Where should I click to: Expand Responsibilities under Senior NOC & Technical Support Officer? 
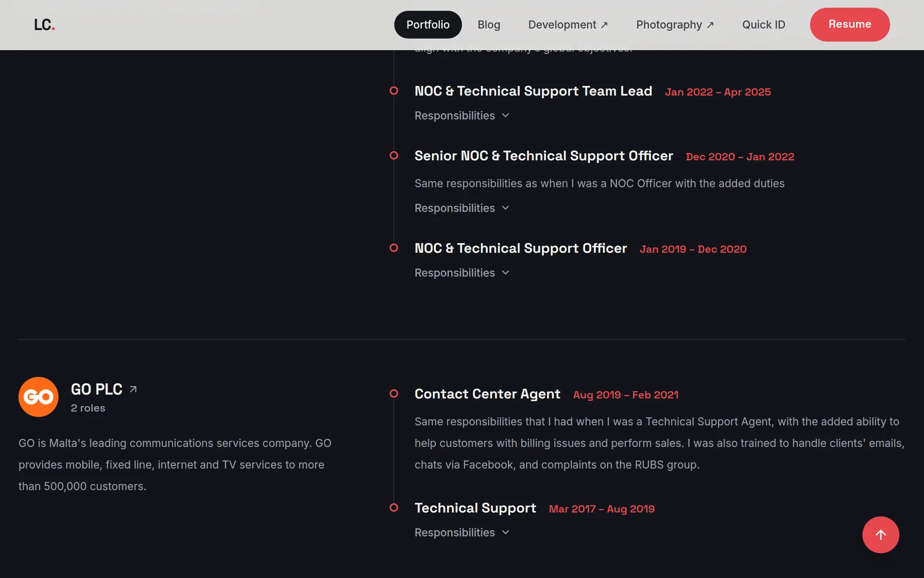point(462,208)
